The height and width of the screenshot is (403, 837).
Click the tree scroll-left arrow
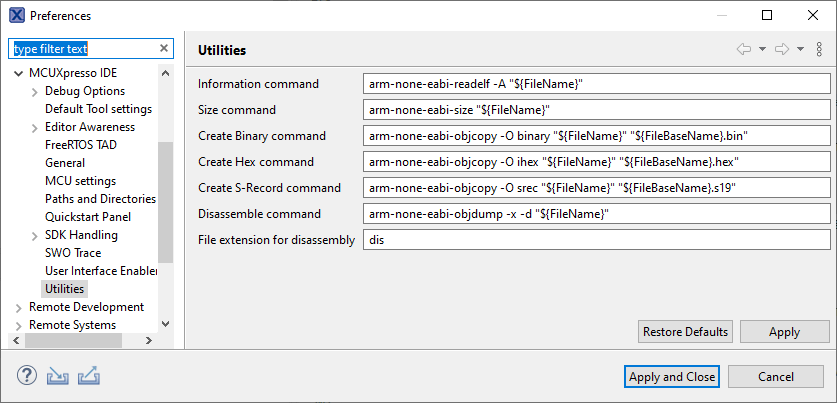coord(16,341)
